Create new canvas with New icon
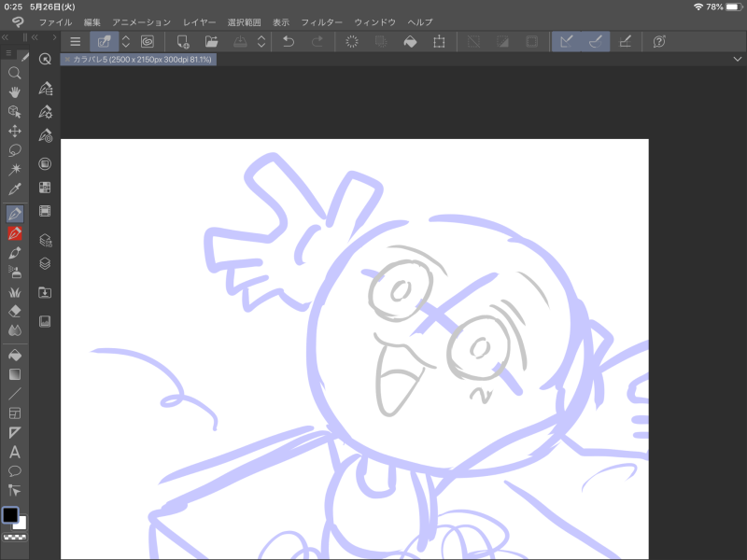Screen dimensions: 747x560 pyautogui.click(x=183, y=42)
